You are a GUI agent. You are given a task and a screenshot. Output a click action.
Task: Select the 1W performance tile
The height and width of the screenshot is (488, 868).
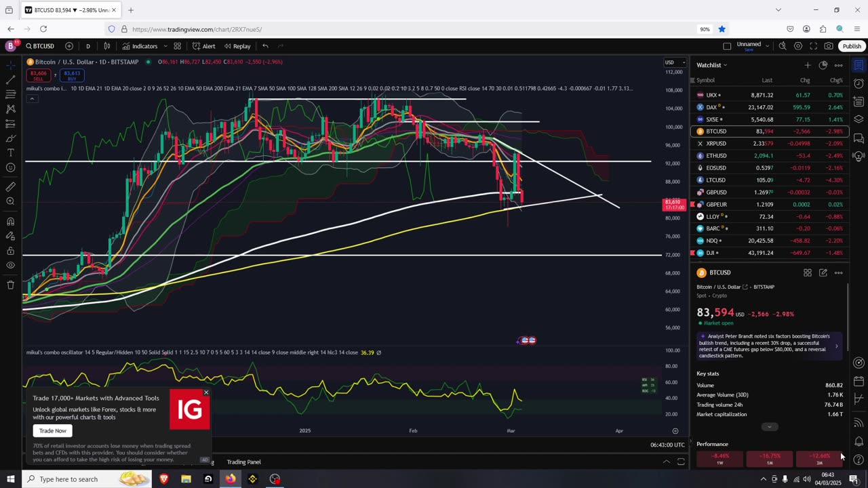coord(720,459)
